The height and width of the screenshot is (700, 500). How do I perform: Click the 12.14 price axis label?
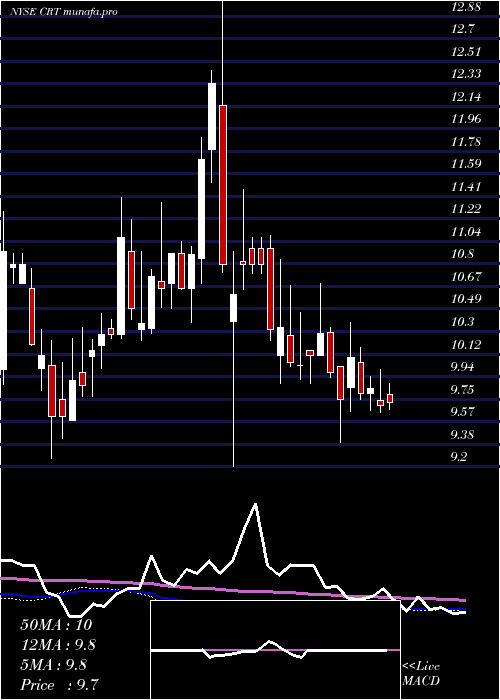466,97
